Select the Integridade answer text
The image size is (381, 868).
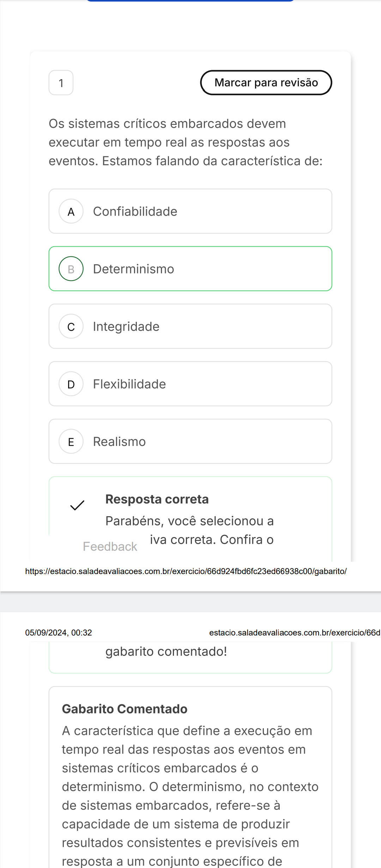(126, 326)
